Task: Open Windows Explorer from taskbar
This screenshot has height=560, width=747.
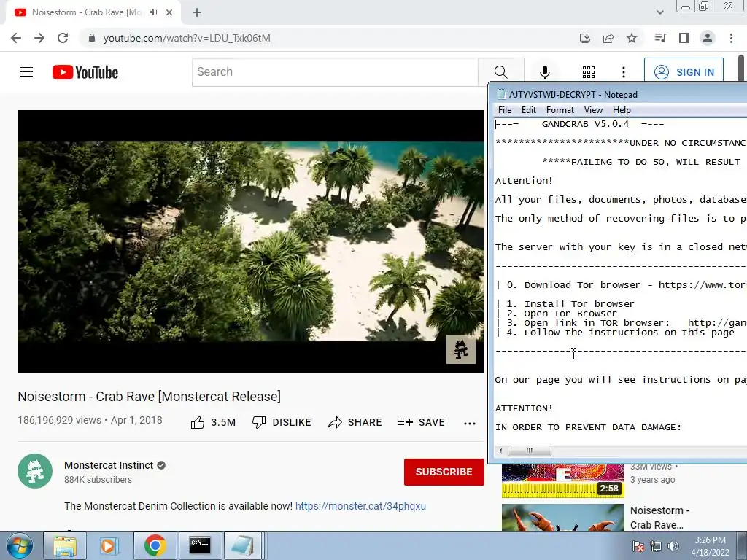Action: point(65,545)
